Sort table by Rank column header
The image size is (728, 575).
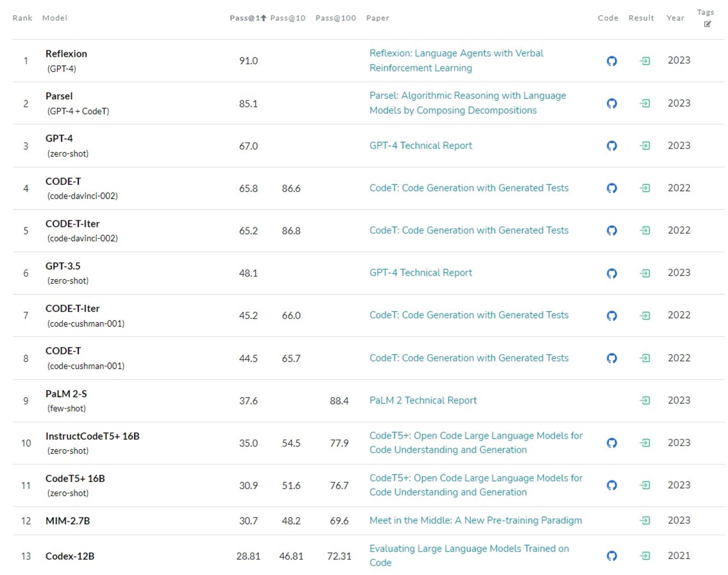[22, 18]
